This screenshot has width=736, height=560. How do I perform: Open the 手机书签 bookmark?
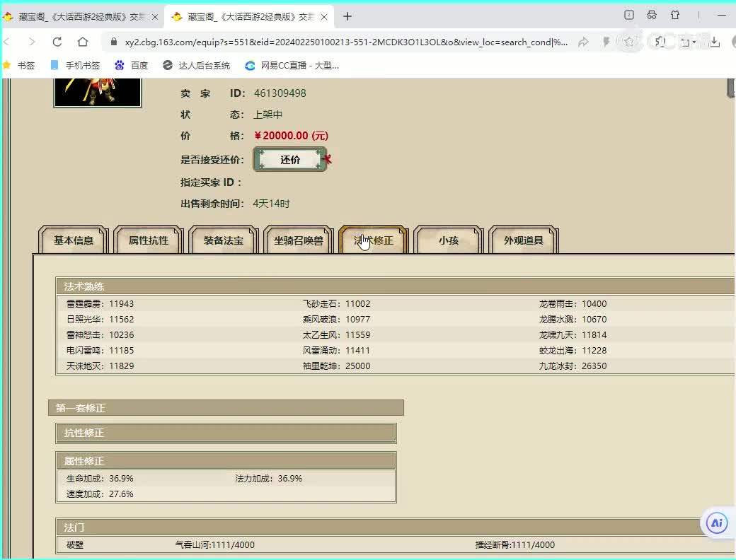pos(75,65)
